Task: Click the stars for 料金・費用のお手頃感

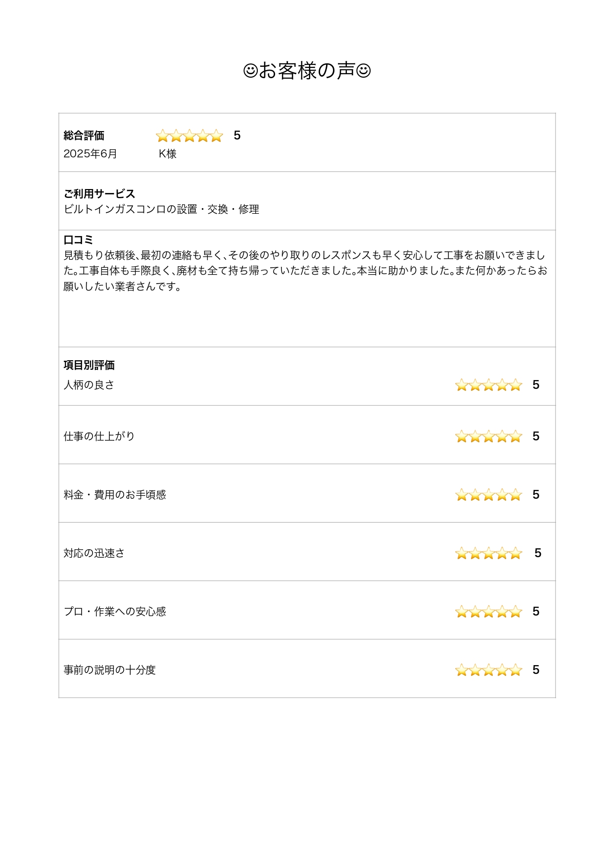Action: click(x=488, y=495)
